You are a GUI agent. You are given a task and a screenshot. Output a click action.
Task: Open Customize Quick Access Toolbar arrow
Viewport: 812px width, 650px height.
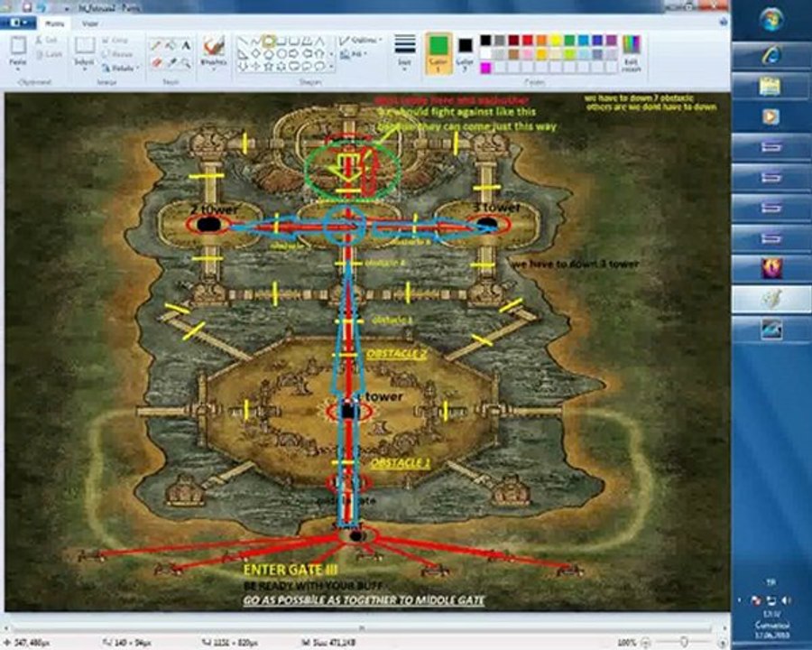click(x=67, y=8)
